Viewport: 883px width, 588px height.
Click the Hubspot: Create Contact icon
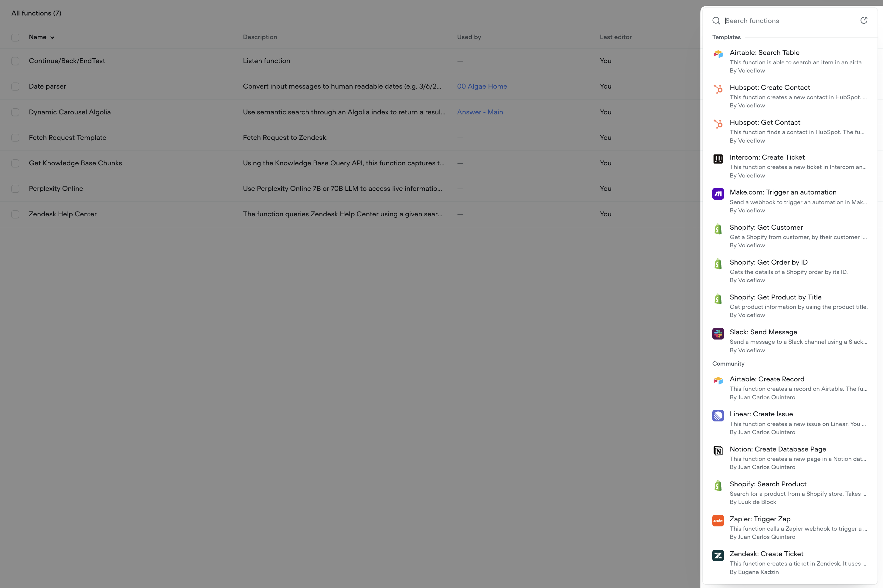(x=718, y=89)
